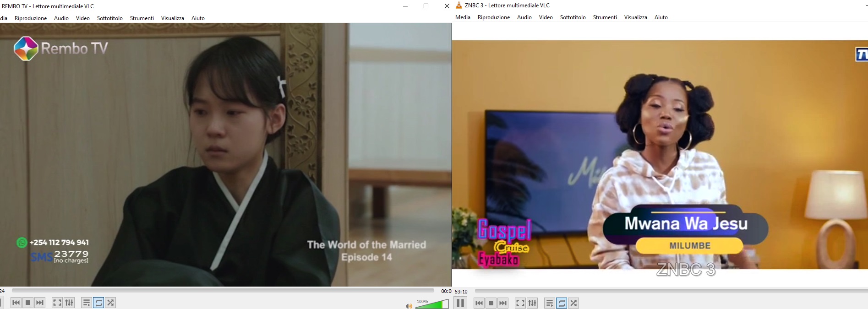Go to previous media in ZNBC 3 window

coord(479,303)
